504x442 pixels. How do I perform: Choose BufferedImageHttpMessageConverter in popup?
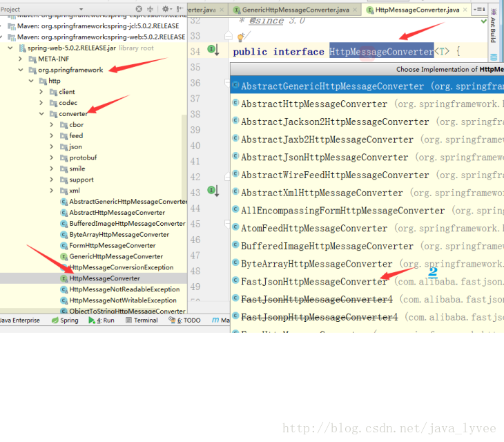367,246
